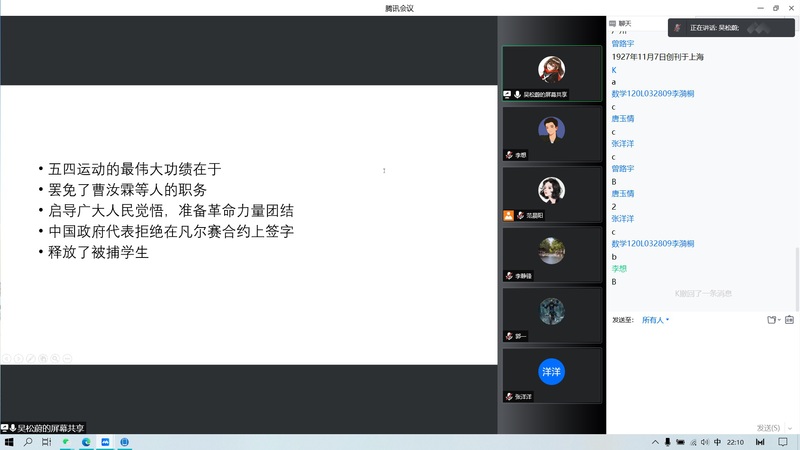Click the chat panel vertical scrollbar

pyautogui.click(x=796, y=150)
